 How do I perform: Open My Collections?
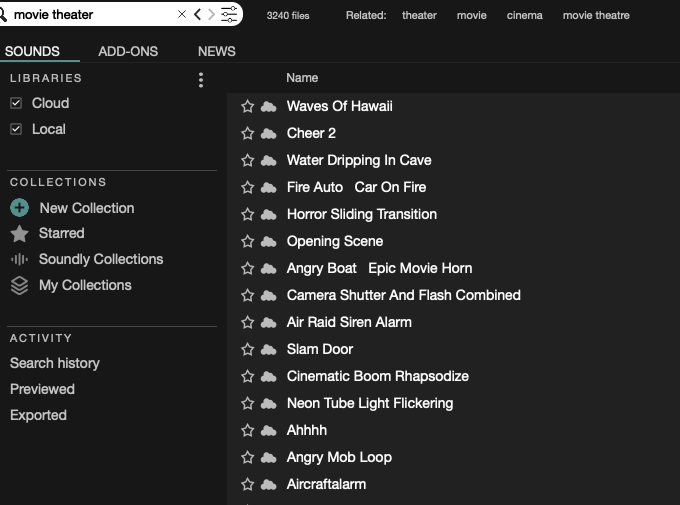(85, 285)
